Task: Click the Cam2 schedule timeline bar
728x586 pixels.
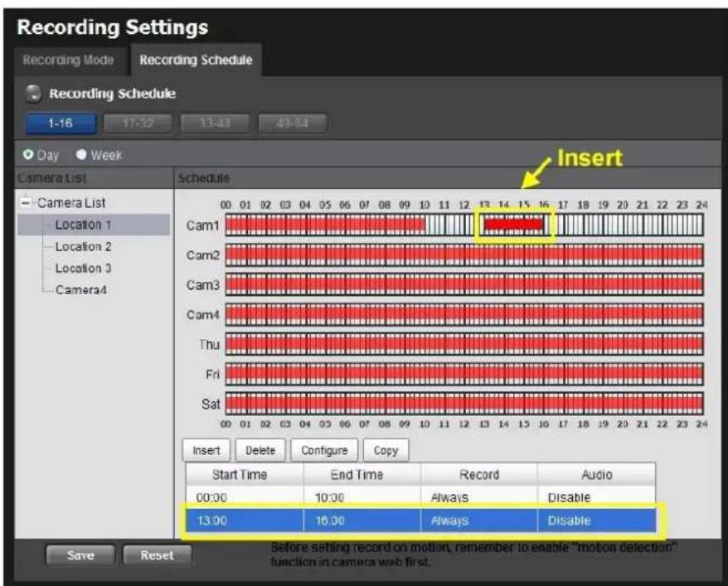Action: click(464, 255)
